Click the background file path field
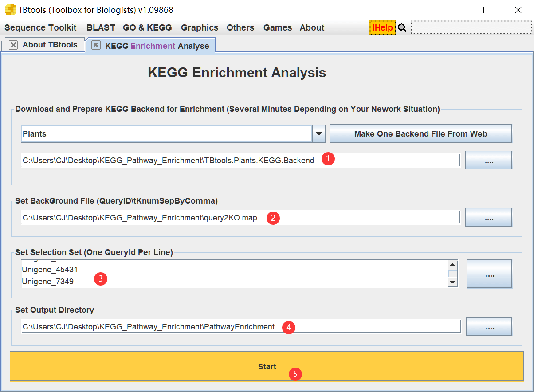The height and width of the screenshot is (392, 534). 240,218
